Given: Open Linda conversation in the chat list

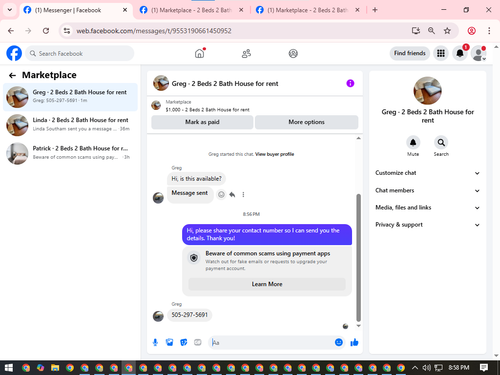Looking at the screenshot, I should click(x=70, y=125).
